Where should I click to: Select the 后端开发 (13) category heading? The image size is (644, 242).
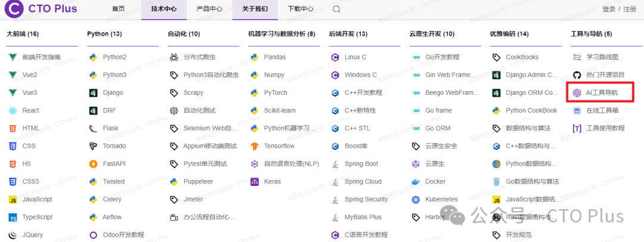coord(348,34)
